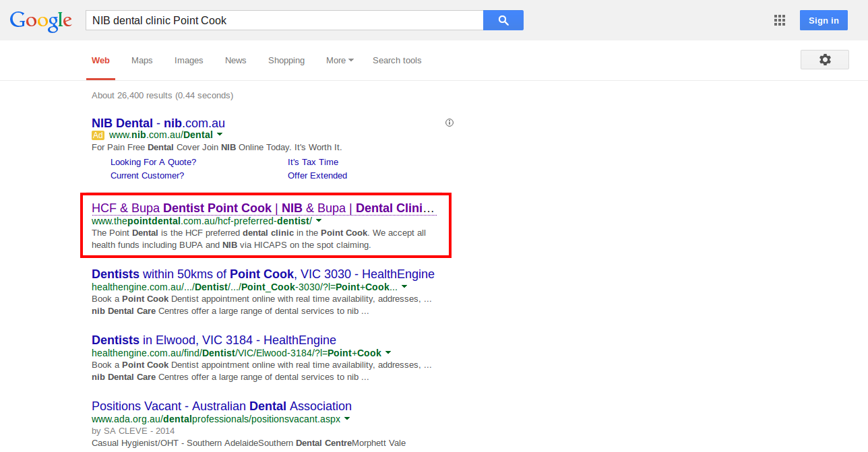Open the More search options dropdown

[x=340, y=61]
